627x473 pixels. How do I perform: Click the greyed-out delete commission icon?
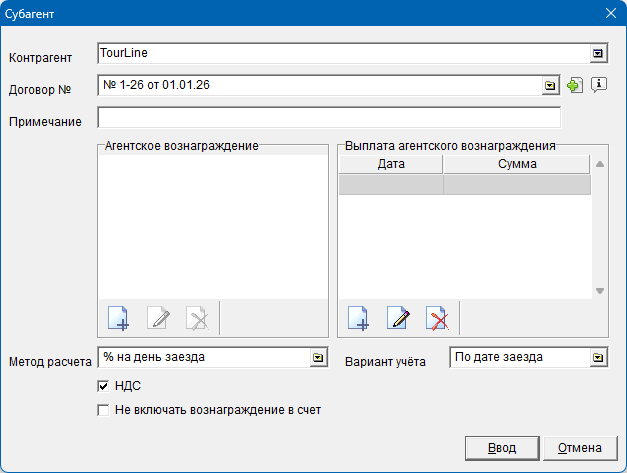click(198, 319)
